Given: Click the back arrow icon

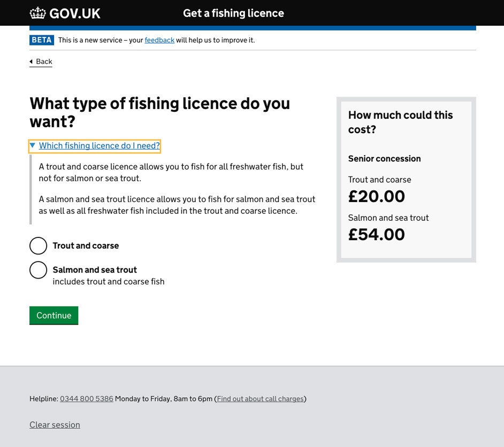Looking at the screenshot, I should [x=32, y=61].
